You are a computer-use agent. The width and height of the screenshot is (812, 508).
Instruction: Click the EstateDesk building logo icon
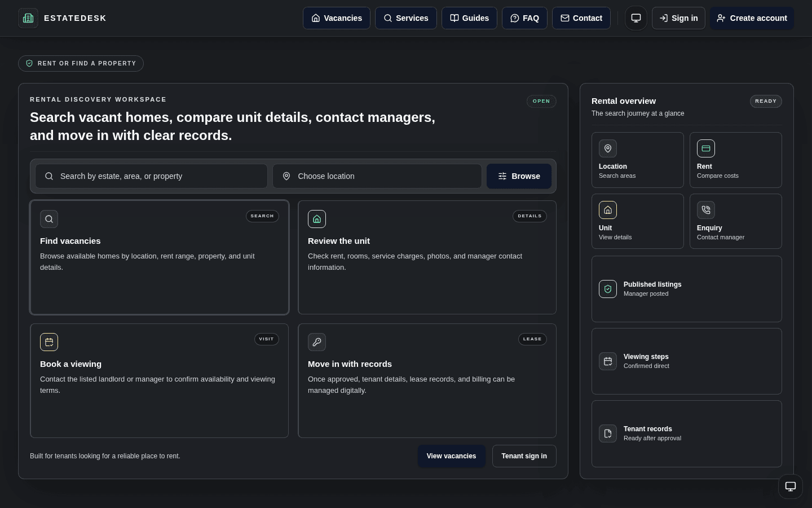28,18
